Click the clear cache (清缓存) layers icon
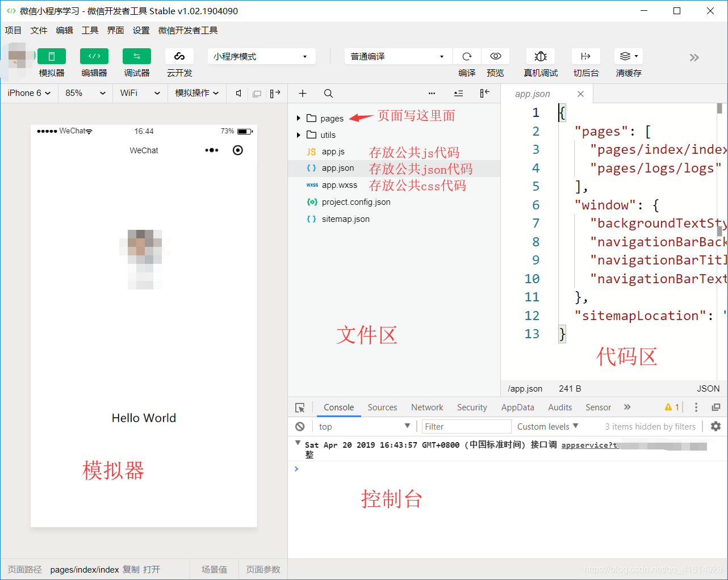Viewport: 728px width, 580px height. click(629, 56)
